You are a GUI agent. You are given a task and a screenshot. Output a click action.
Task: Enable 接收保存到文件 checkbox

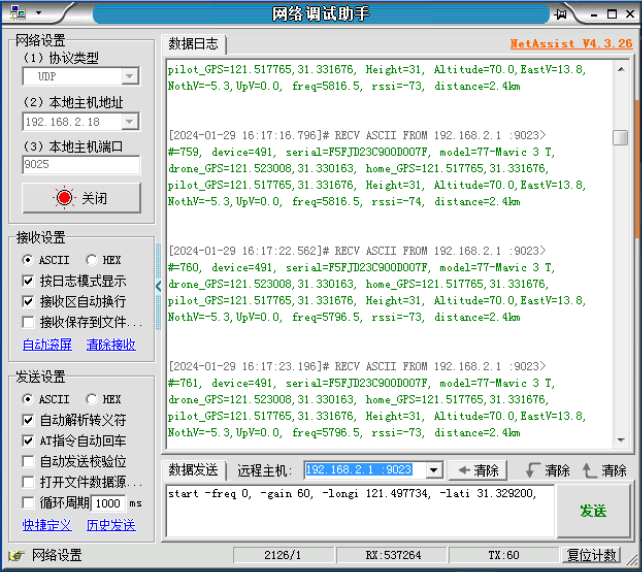(x=28, y=322)
